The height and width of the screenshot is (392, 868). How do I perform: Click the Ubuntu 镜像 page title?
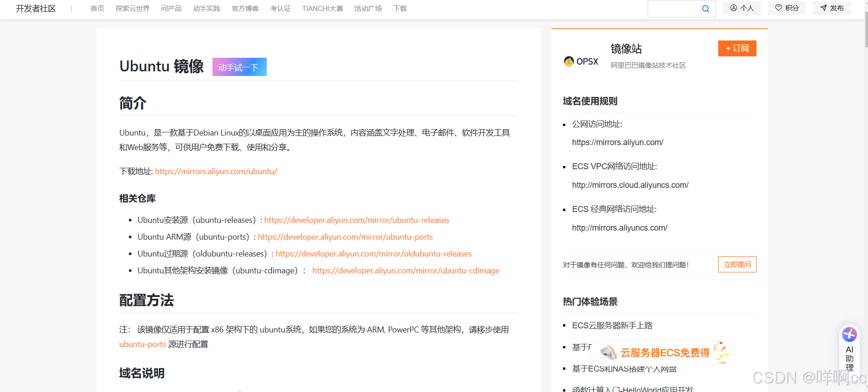tap(162, 66)
